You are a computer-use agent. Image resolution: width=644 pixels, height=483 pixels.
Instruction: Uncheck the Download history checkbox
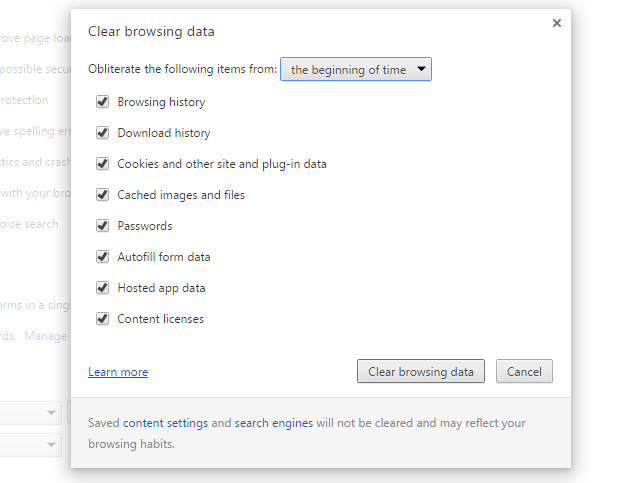point(102,133)
